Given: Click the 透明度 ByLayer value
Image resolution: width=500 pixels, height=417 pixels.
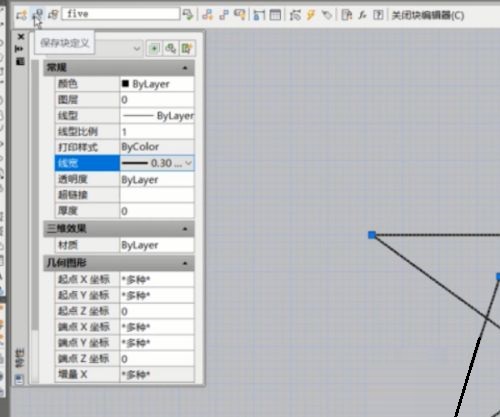Looking at the screenshot, I should tap(157, 180).
